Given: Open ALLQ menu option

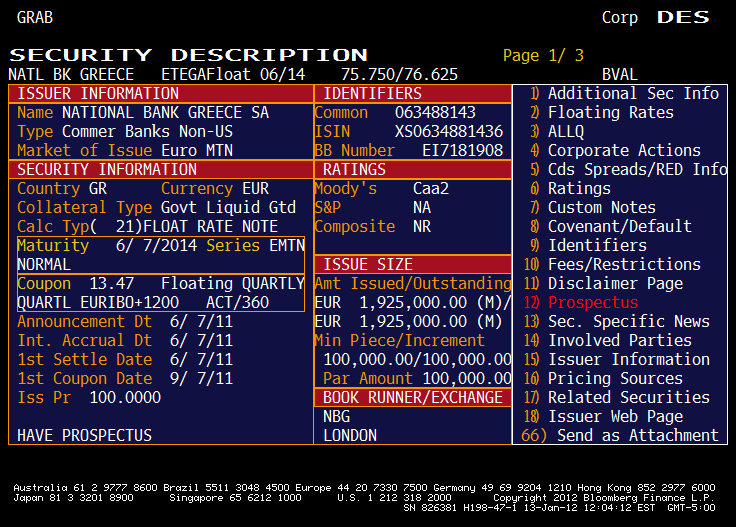Looking at the screenshot, I should [x=557, y=131].
